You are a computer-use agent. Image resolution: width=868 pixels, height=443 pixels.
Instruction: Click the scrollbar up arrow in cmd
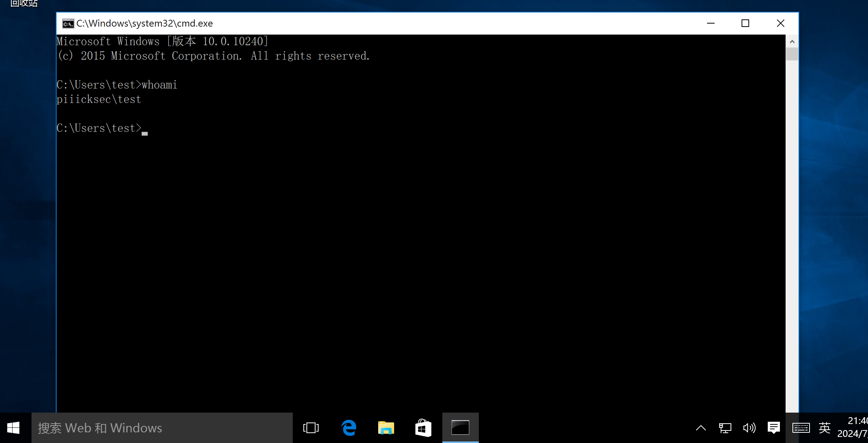792,41
